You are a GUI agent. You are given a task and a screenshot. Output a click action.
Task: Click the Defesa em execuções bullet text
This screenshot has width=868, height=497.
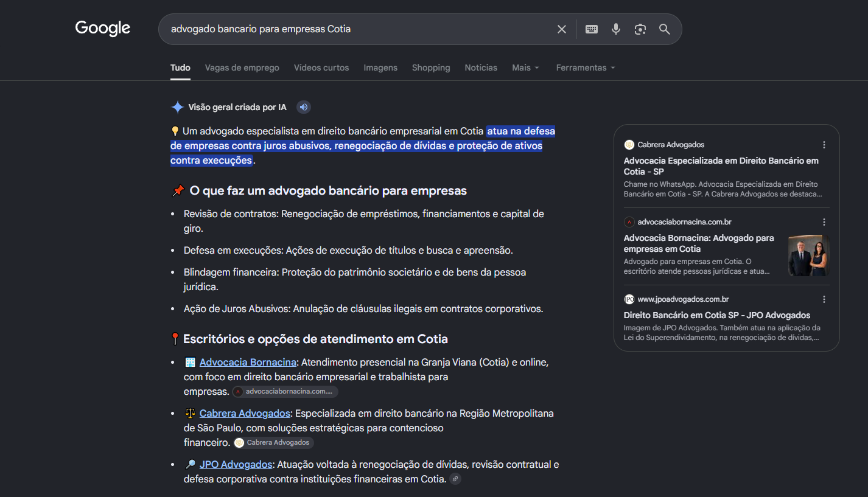(x=348, y=250)
